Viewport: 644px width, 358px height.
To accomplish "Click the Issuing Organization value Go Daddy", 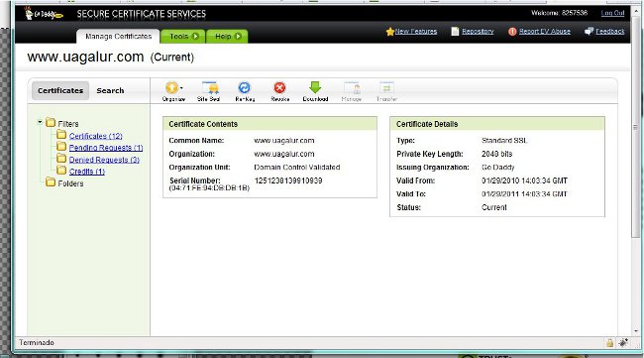I will click(x=497, y=168).
